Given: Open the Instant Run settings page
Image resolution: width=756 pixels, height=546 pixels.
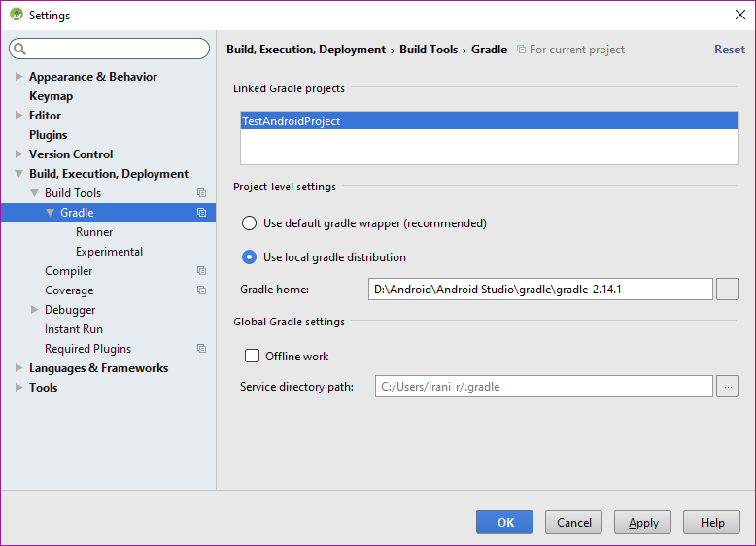Looking at the screenshot, I should (x=74, y=329).
